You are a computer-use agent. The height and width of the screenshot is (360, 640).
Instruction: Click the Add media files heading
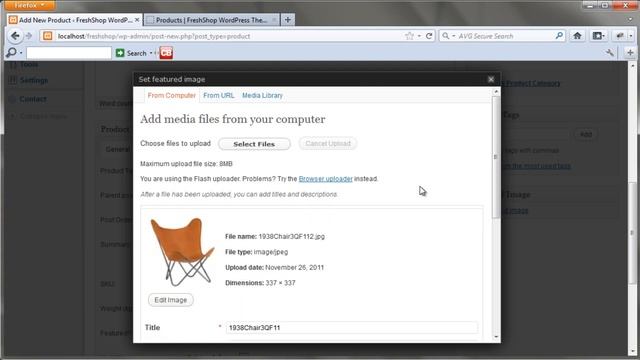(x=233, y=119)
